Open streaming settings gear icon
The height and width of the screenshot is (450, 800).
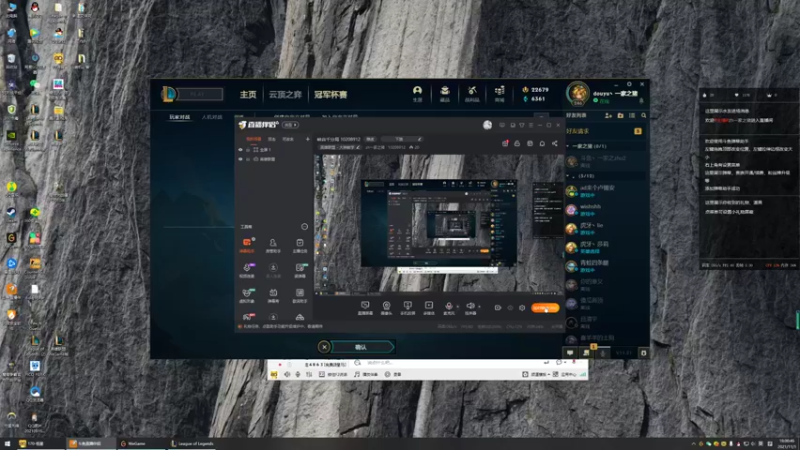pyautogui.click(x=522, y=308)
